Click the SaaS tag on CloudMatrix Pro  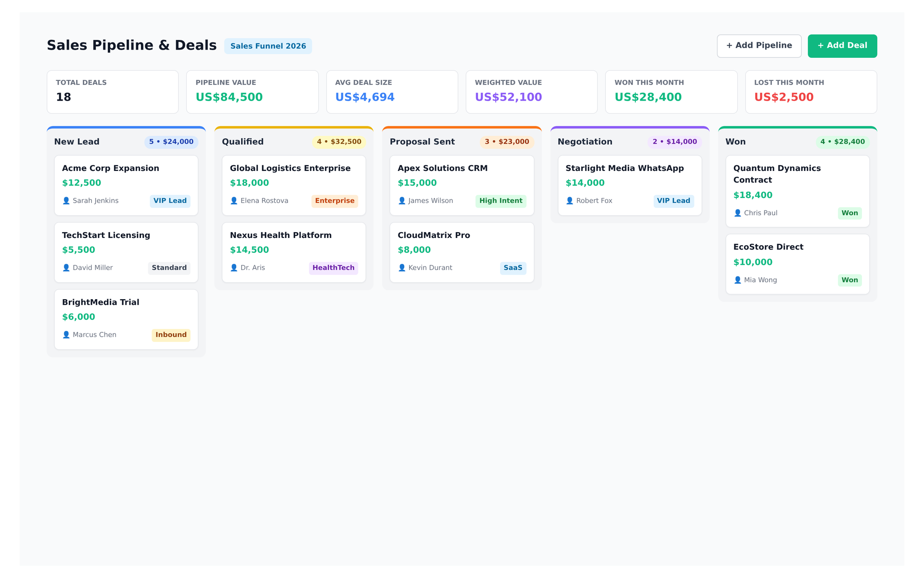[x=513, y=268]
